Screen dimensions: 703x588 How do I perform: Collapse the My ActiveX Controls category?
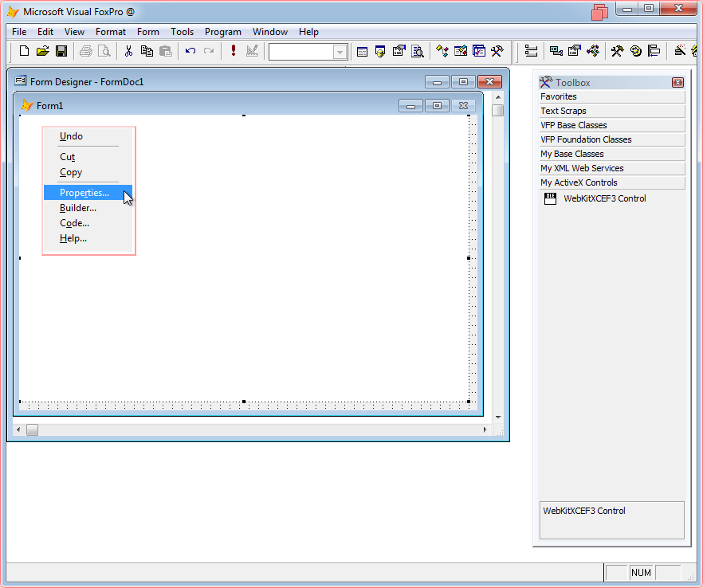pyautogui.click(x=612, y=183)
